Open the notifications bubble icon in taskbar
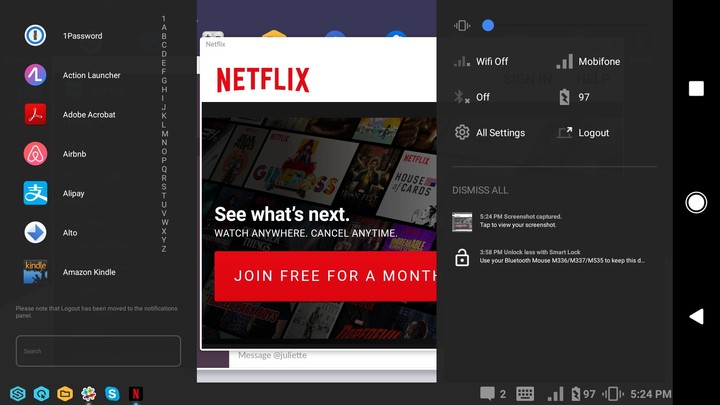The image size is (720, 405). [487, 394]
